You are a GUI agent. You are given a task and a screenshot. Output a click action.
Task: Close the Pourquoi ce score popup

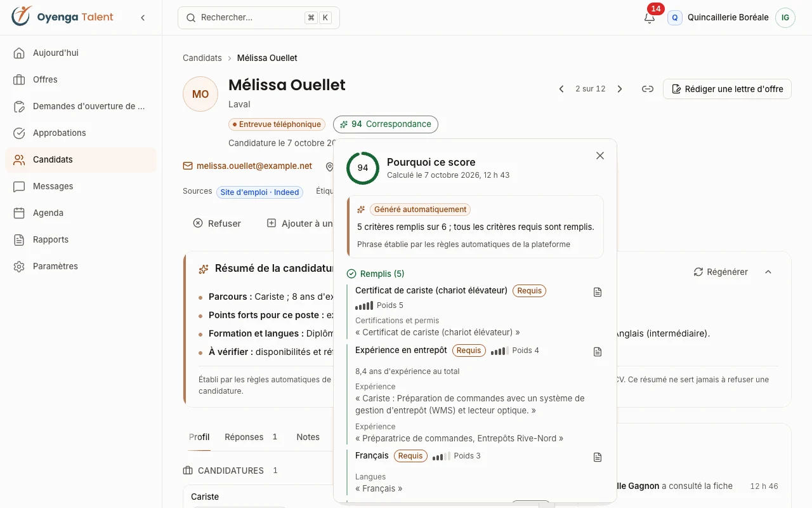(600, 156)
